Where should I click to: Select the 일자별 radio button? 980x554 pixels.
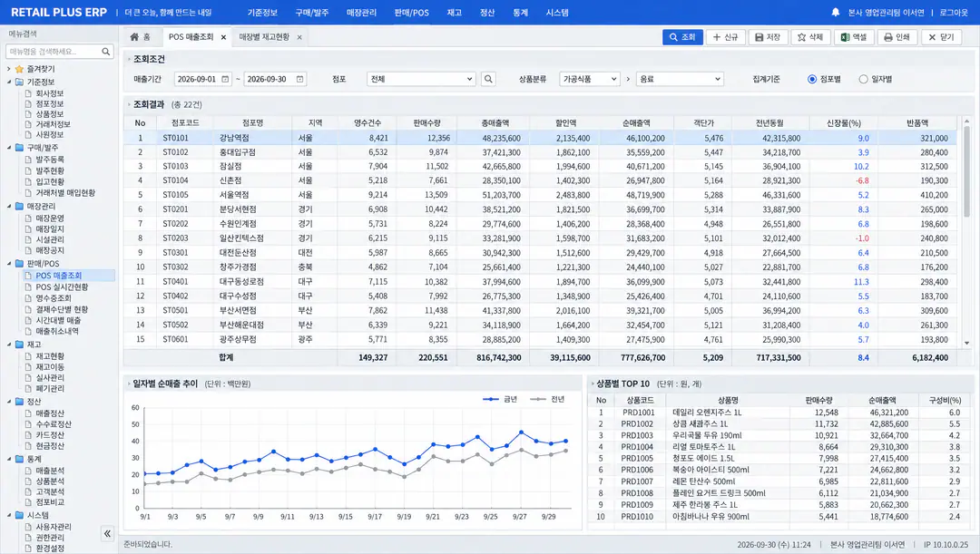coord(863,79)
